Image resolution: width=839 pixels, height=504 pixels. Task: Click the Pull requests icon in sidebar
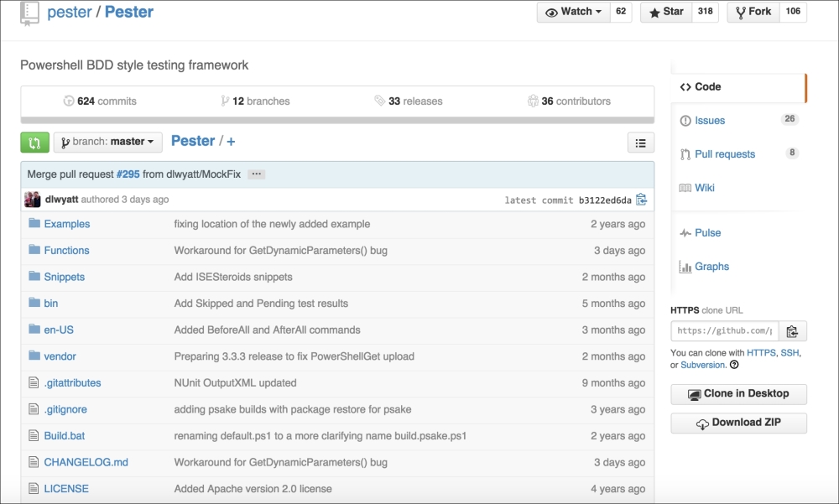pos(685,154)
